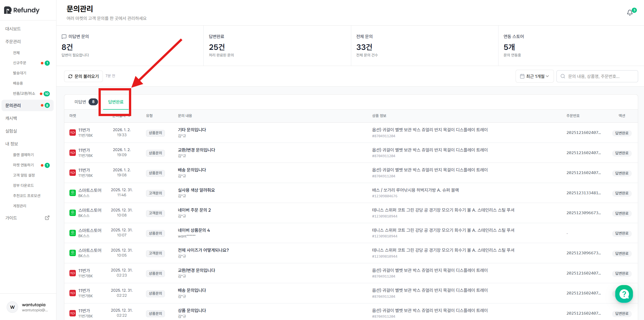Screen dimensions: 644x320
Task: Click the 답변완료 badge in the 10:07 row
Action: pyautogui.click(x=622, y=233)
